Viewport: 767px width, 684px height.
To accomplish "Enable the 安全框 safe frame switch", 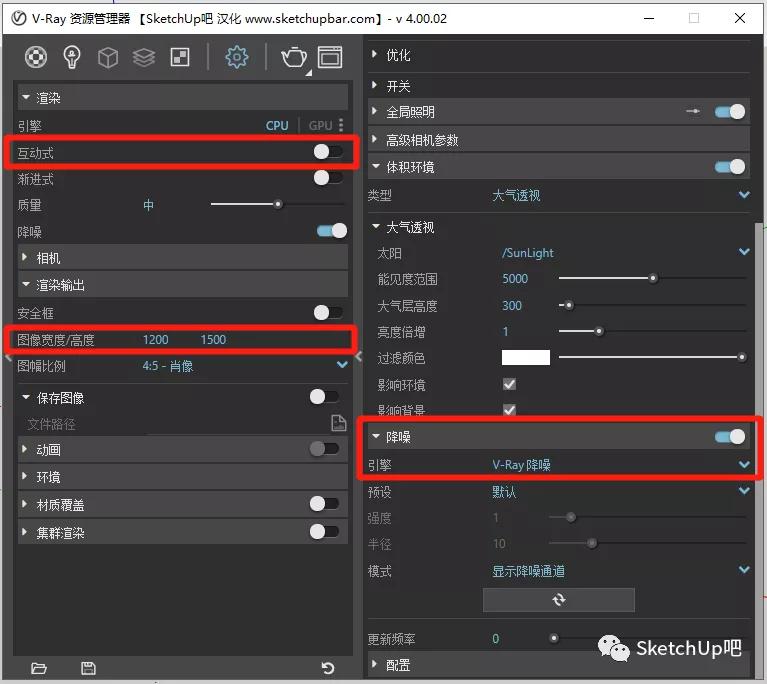I will 328,313.
